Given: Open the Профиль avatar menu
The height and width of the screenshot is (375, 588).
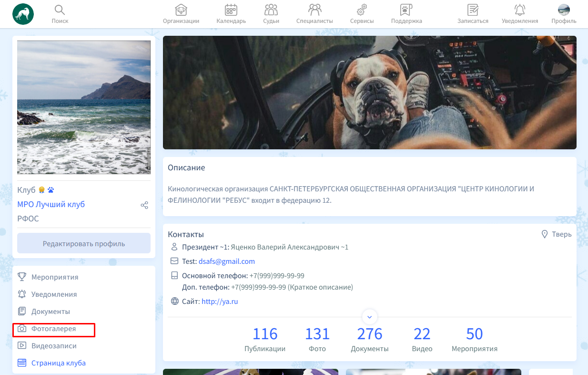Looking at the screenshot, I should [x=564, y=10].
